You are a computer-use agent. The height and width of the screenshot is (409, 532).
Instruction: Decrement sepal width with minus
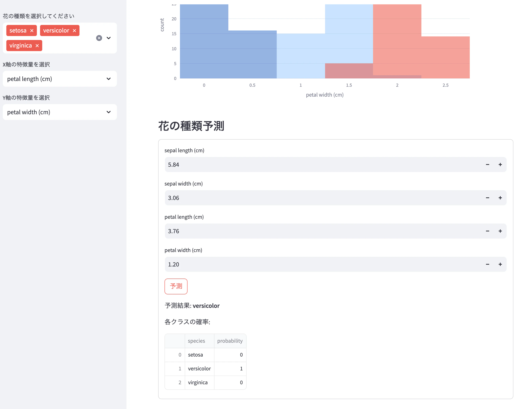pyautogui.click(x=487, y=198)
